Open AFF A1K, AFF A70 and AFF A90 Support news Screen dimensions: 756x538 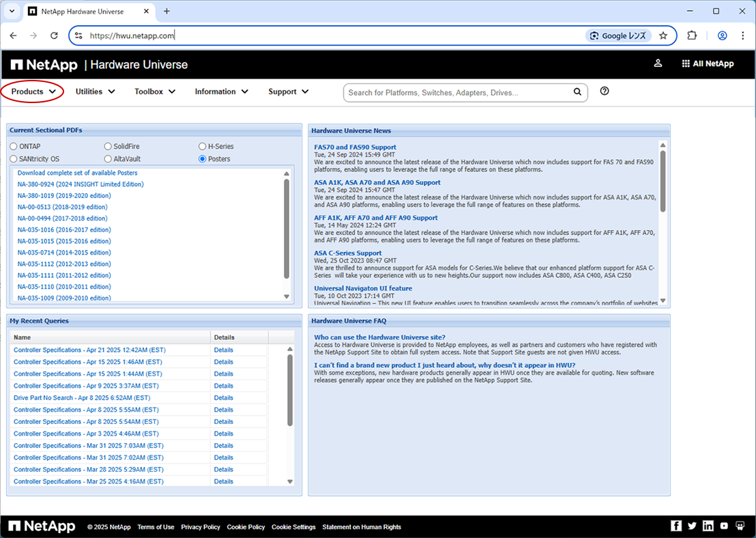tap(375, 218)
